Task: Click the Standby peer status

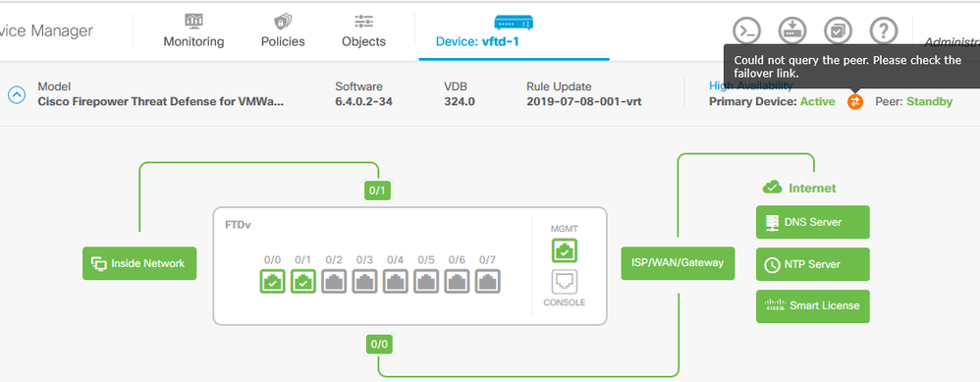Action: [x=929, y=101]
